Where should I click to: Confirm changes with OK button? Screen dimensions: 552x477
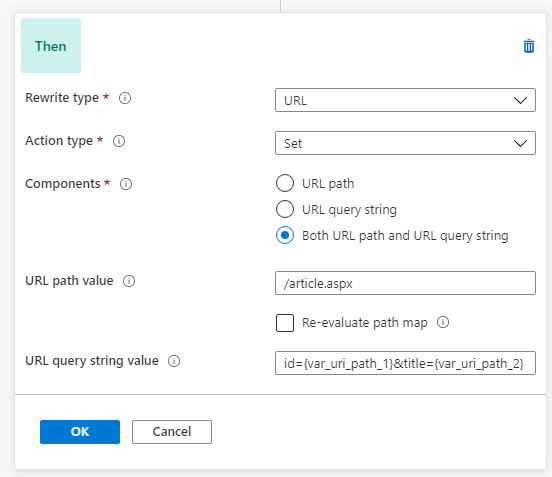pos(80,432)
